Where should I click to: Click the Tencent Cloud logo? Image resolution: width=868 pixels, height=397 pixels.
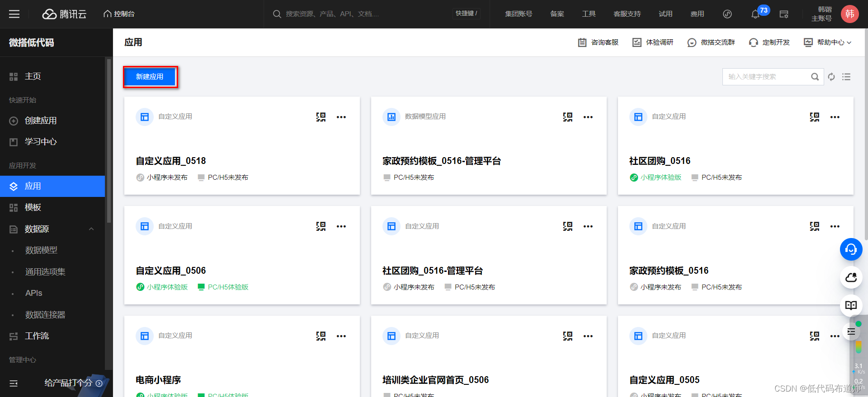pos(64,14)
